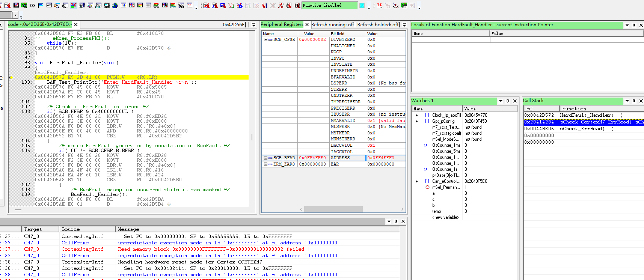Click the green circuit board magnifier icon

[x=24, y=5]
